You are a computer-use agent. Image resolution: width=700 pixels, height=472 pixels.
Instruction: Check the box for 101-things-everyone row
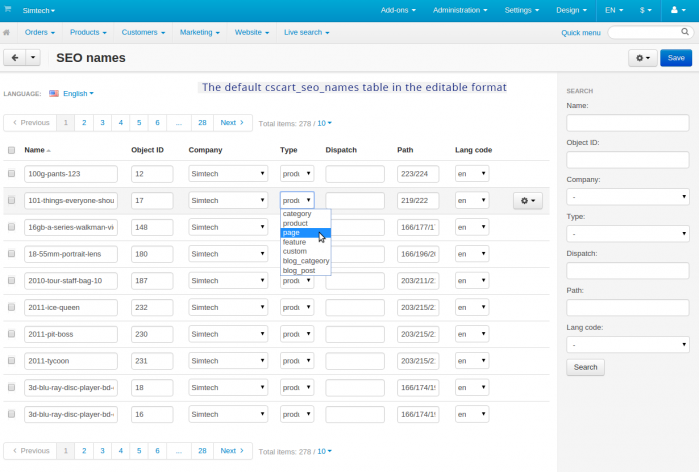[x=12, y=200]
